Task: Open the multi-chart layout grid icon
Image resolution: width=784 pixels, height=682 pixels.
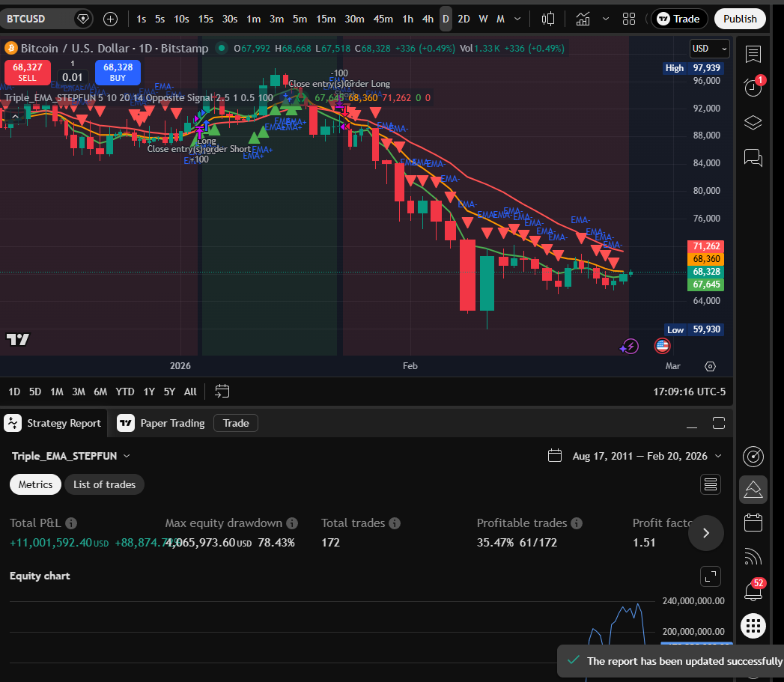Action: click(x=629, y=19)
